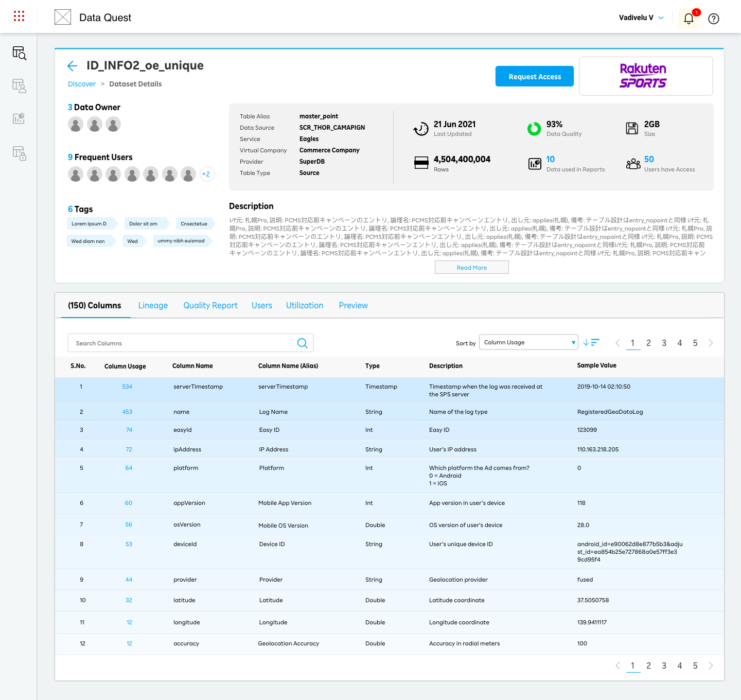Click Read More under the description
The width and height of the screenshot is (741, 700).
(x=471, y=268)
